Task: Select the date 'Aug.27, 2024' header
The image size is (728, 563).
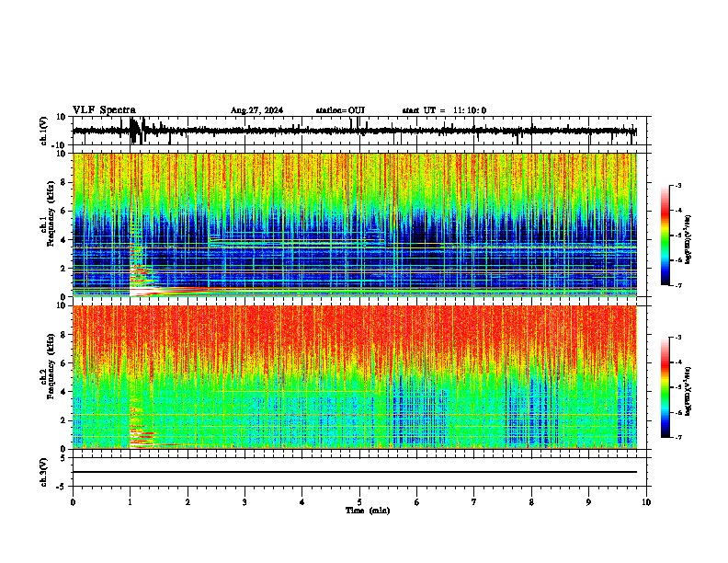Action: (256, 110)
